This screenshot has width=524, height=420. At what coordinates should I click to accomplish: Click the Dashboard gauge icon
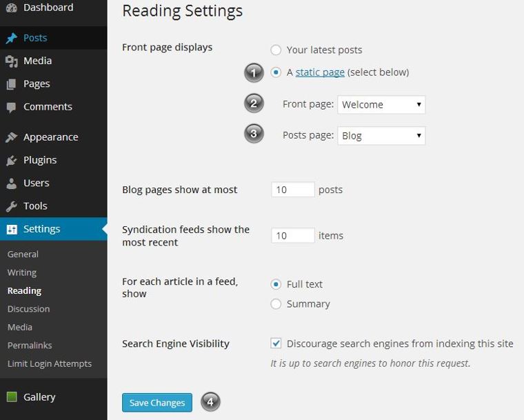pyautogui.click(x=12, y=8)
